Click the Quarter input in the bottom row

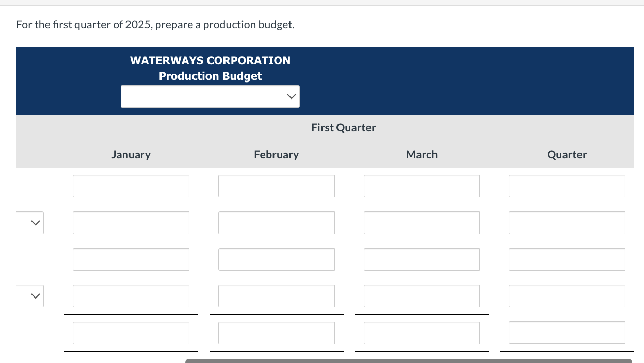click(x=567, y=333)
